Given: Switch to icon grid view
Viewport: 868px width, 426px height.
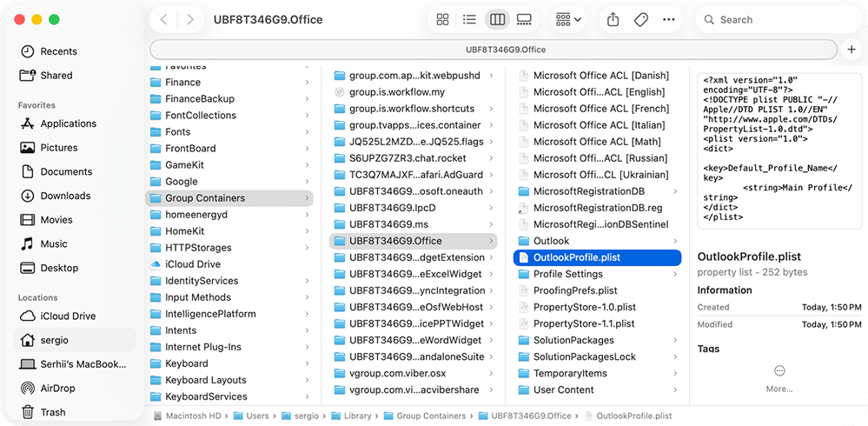Looking at the screenshot, I should 442,20.
